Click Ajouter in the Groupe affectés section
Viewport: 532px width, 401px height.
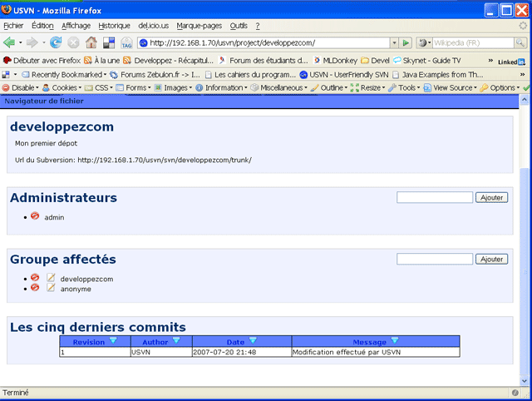click(491, 259)
